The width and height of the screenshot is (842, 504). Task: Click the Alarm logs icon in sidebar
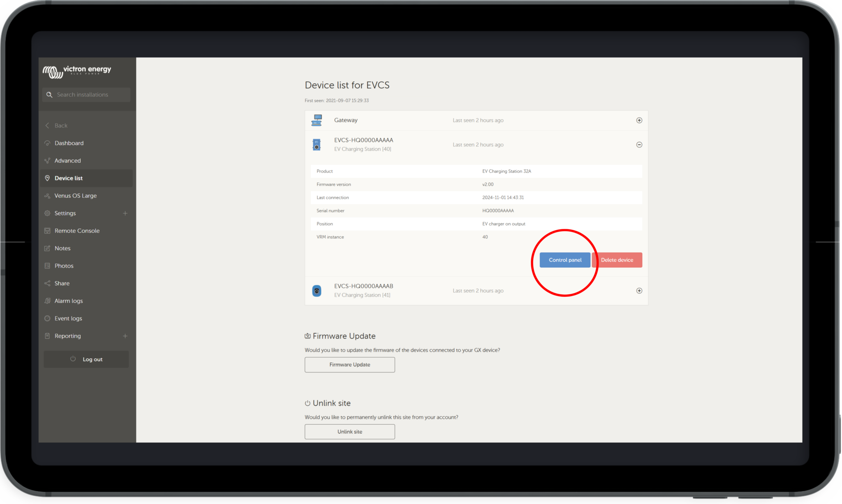coord(47,301)
